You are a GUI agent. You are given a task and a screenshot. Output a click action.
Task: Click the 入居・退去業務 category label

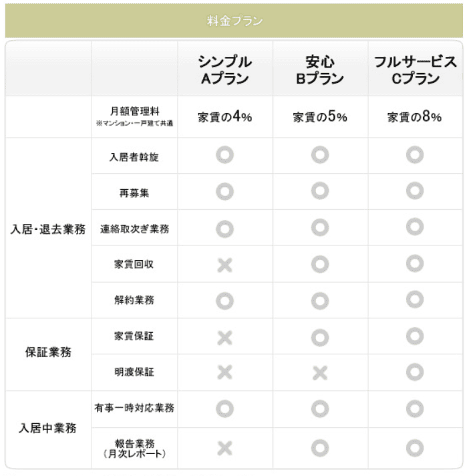[48, 229]
